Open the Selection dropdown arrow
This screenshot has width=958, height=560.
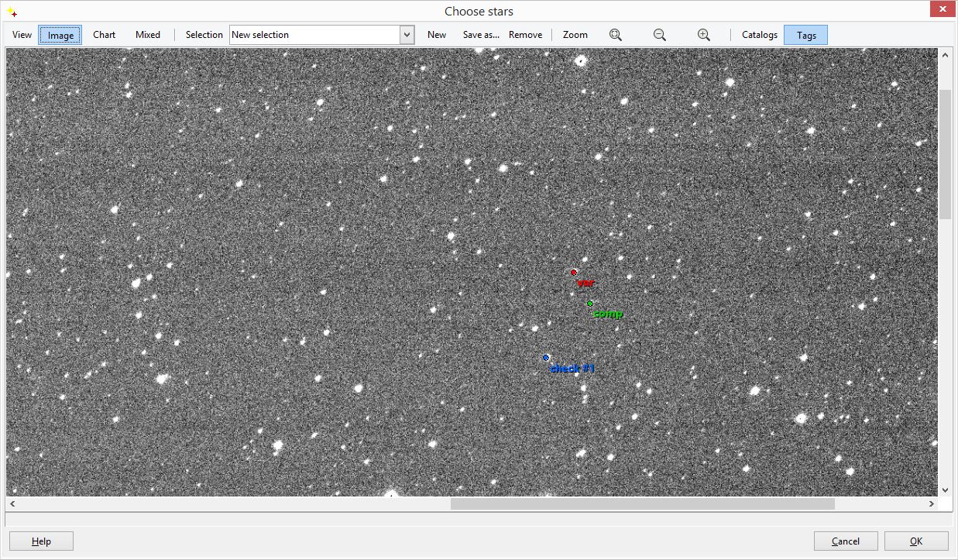point(407,35)
